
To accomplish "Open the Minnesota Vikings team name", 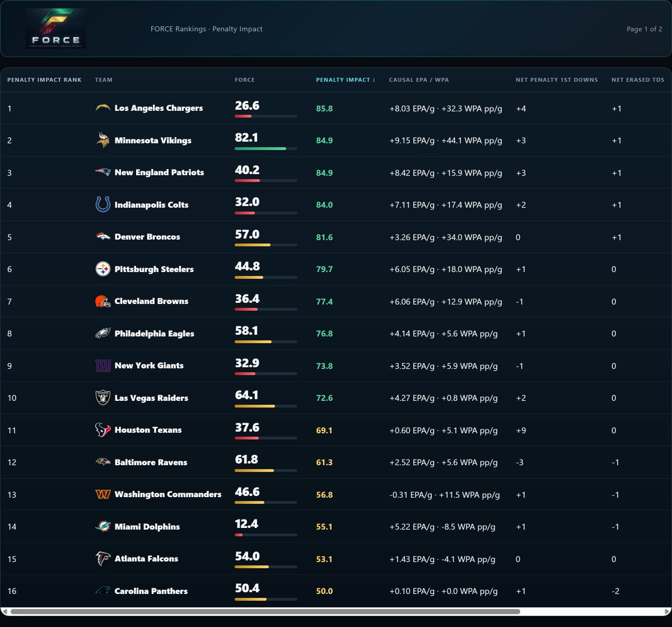I will pyautogui.click(x=153, y=141).
